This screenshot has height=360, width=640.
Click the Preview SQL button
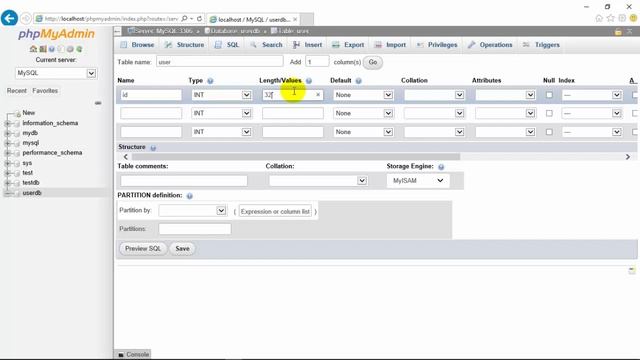(x=143, y=249)
